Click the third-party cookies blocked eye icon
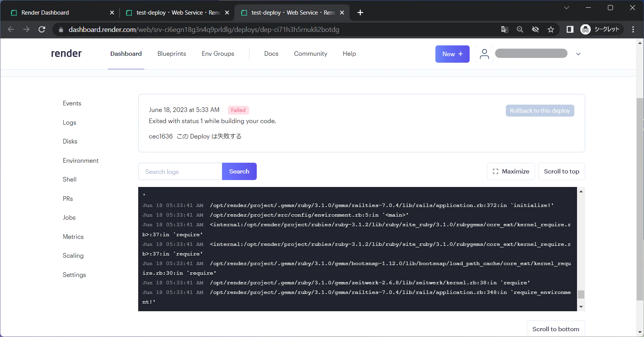 535,30
